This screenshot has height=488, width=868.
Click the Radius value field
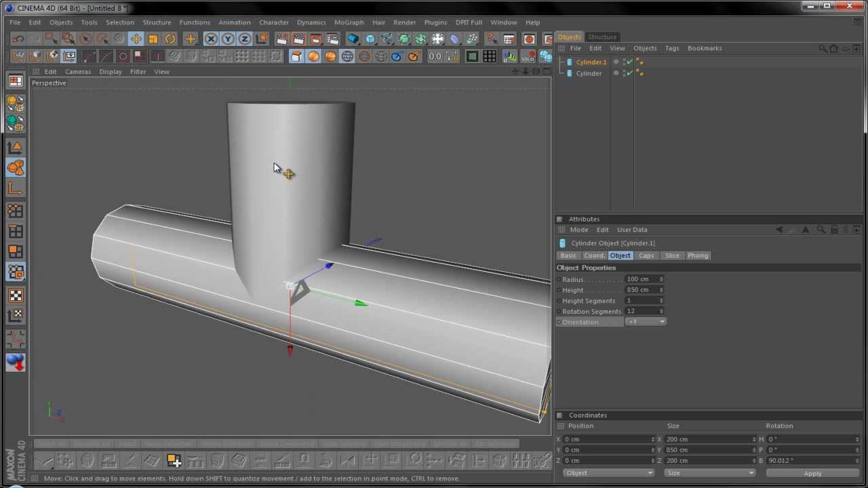641,279
